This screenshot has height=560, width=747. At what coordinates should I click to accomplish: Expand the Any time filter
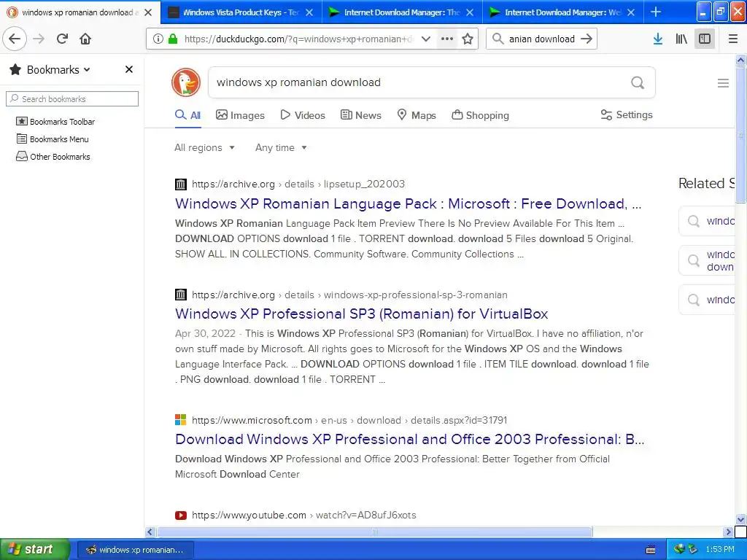click(x=281, y=147)
